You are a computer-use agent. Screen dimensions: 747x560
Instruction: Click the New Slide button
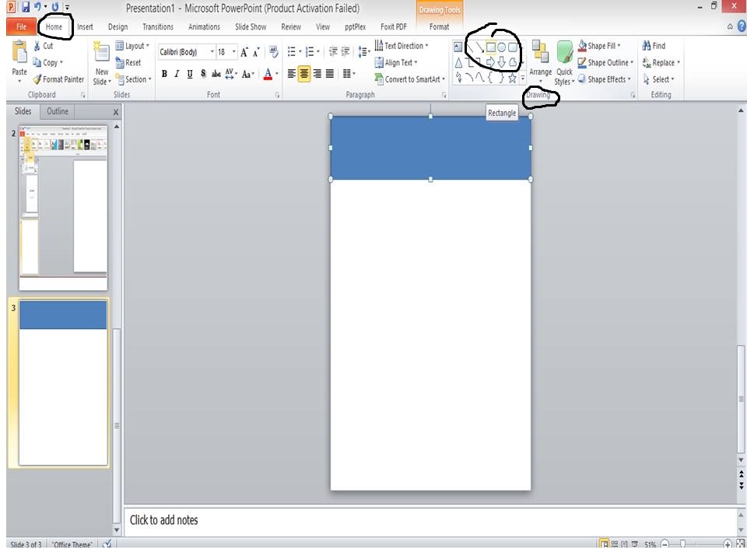101,62
